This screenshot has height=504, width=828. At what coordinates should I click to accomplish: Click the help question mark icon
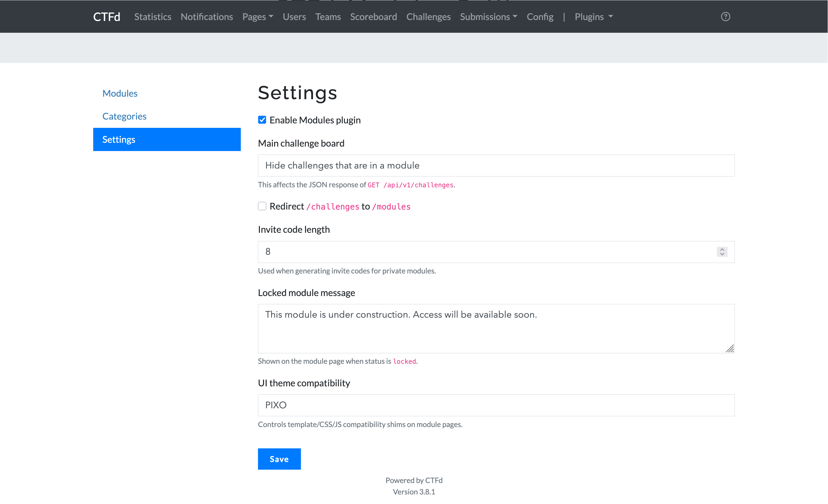725,17
